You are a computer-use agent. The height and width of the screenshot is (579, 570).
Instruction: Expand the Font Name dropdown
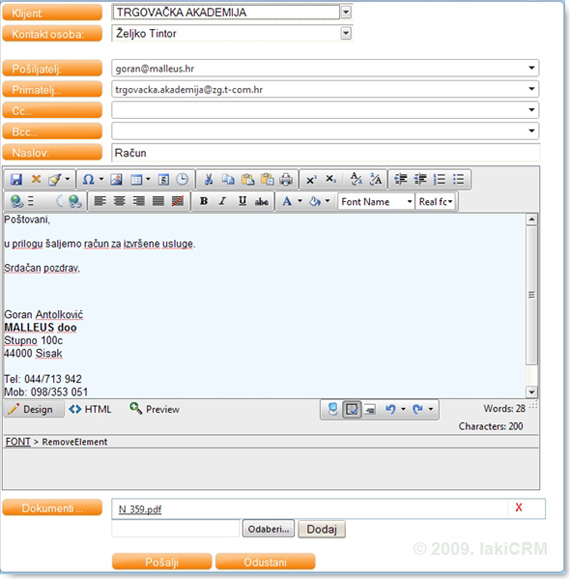pos(409,202)
